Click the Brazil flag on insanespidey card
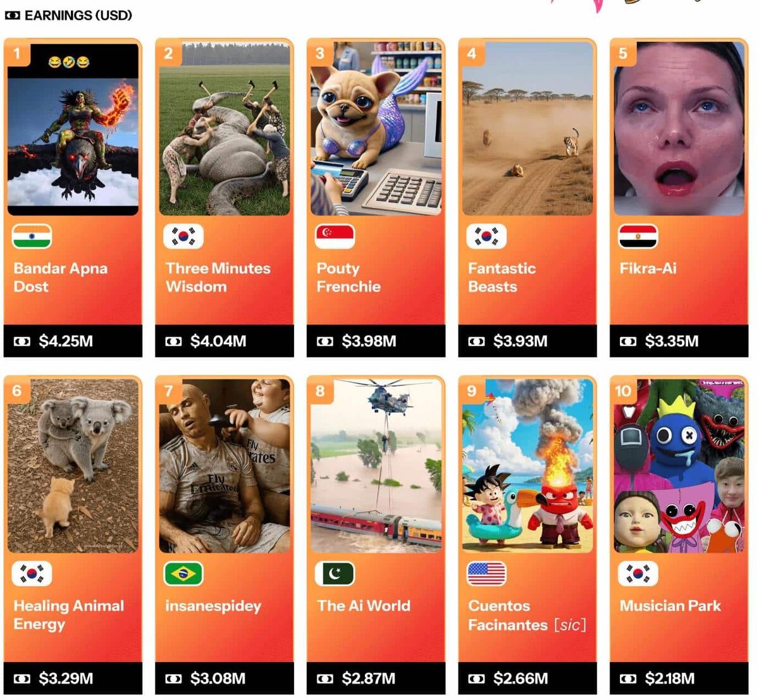The width and height of the screenshot is (759, 700). 183,574
